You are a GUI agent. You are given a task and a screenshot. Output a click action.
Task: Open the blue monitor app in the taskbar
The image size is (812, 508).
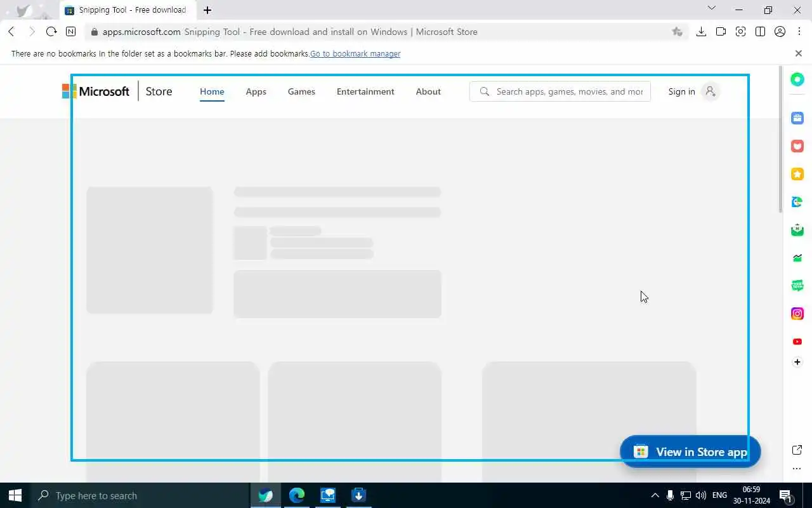tap(328, 495)
